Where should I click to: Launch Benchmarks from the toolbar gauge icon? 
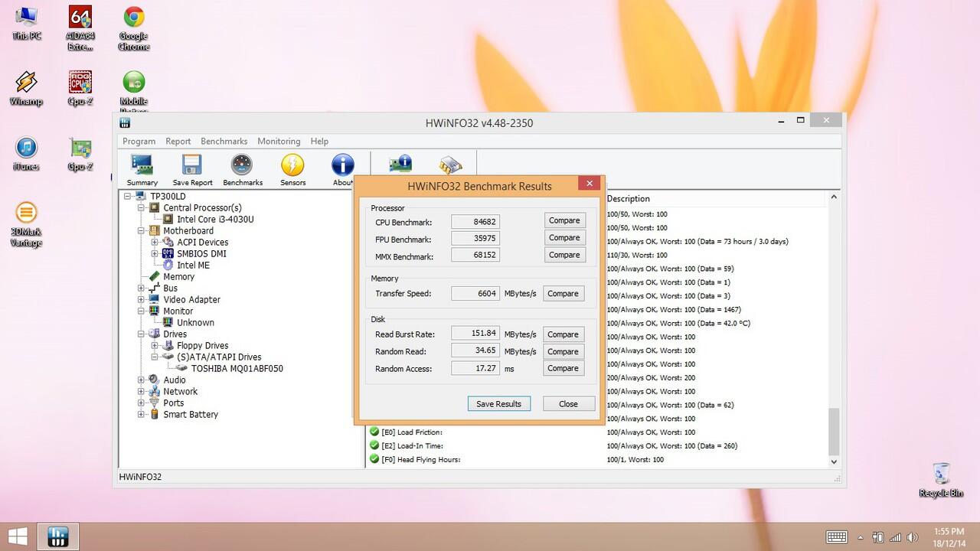[242, 170]
